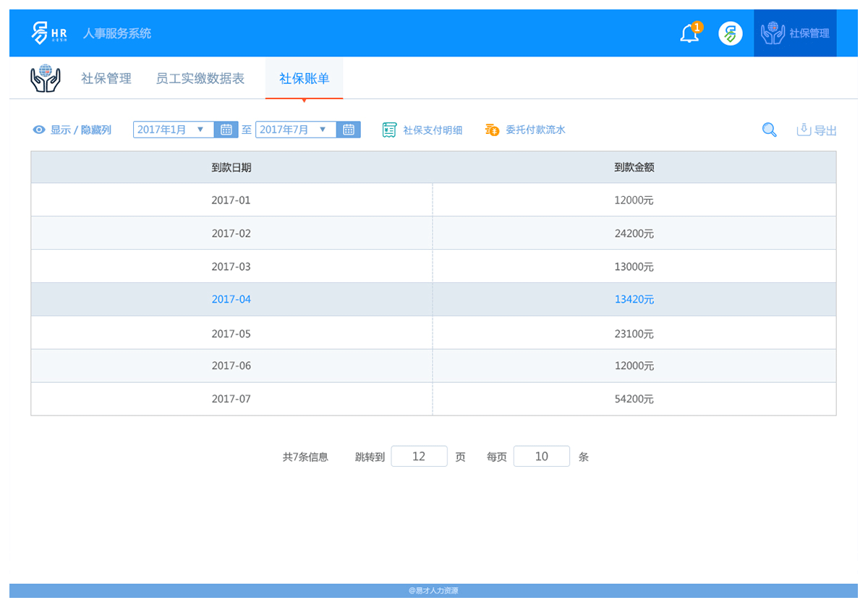Click the highlighted 13420元 amount
The height and width of the screenshot is (608, 868).
click(634, 299)
